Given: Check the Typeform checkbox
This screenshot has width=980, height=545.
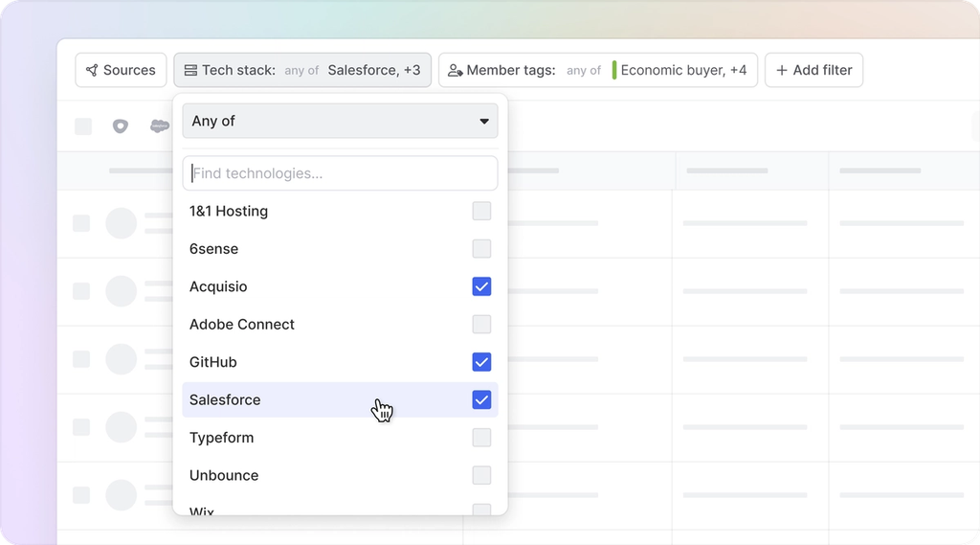Looking at the screenshot, I should click(481, 438).
